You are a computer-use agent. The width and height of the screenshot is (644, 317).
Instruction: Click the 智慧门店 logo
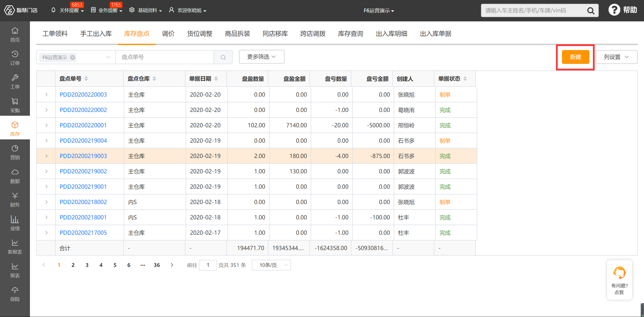(x=21, y=10)
